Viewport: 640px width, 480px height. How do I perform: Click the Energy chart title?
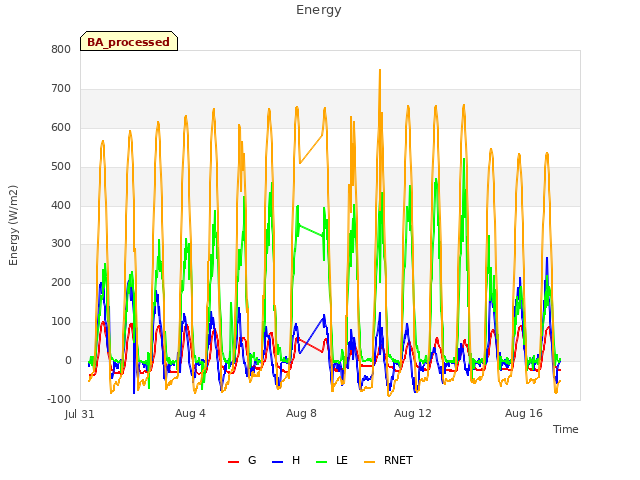point(319,10)
